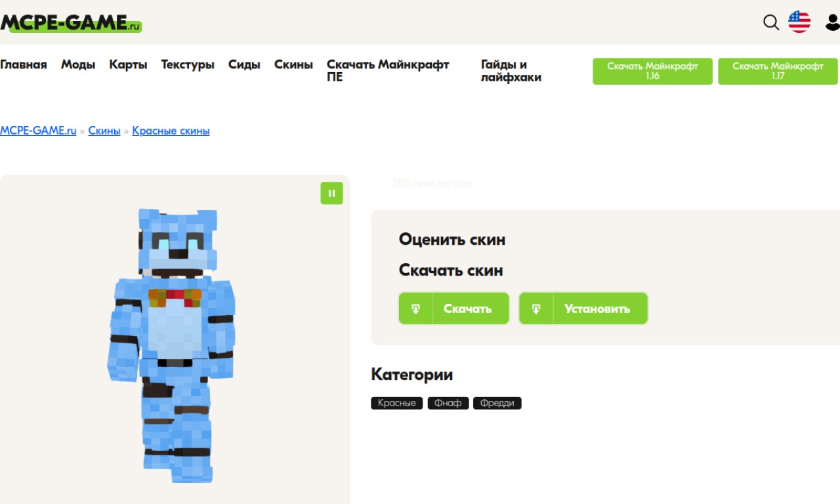The width and height of the screenshot is (840, 504).
Task: Follow the Скины breadcrumb link
Action: coord(104,131)
